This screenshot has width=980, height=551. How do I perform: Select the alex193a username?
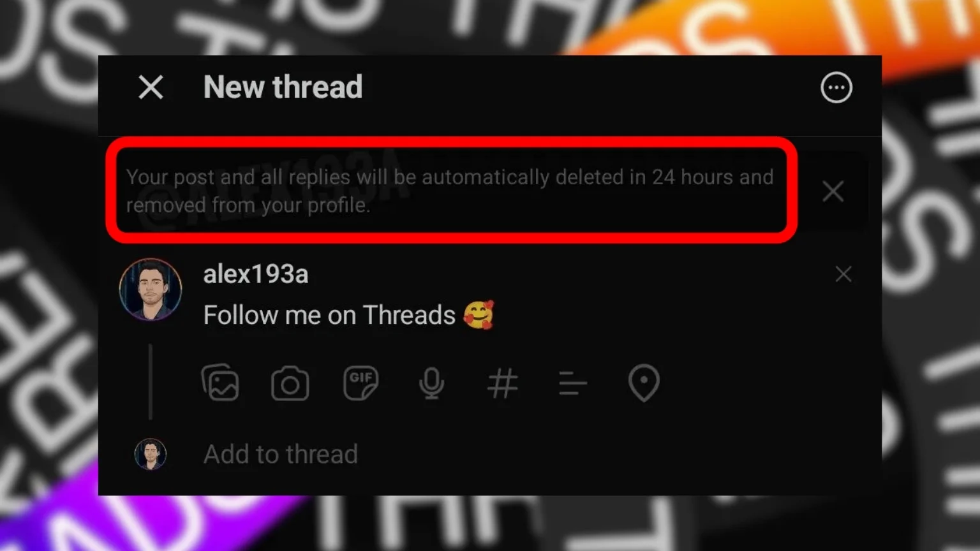pos(256,274)
